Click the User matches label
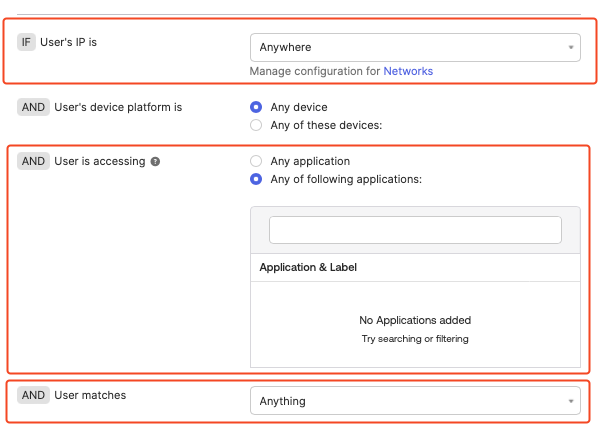The width and height of the screenshot is (599, 430). pyautogui.click(x=90, y=395)
